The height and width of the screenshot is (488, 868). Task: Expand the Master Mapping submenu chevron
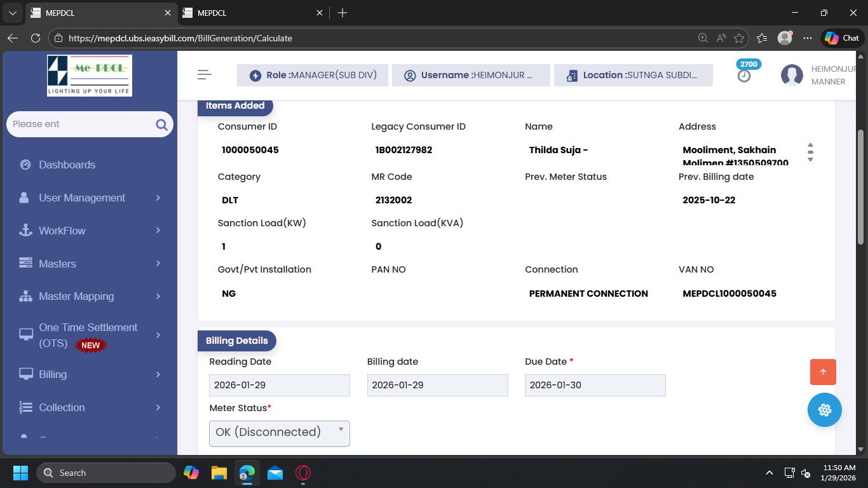click(x=158, y=296)
